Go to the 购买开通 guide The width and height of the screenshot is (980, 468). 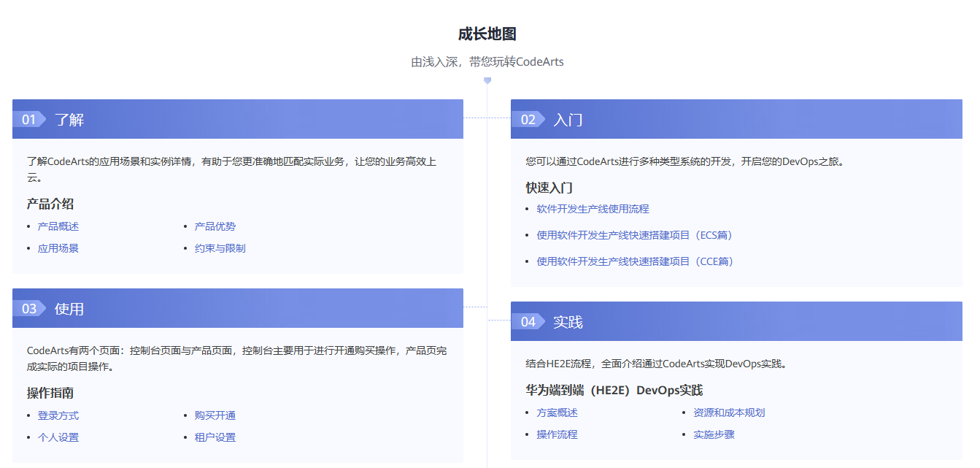coord(215,415)
